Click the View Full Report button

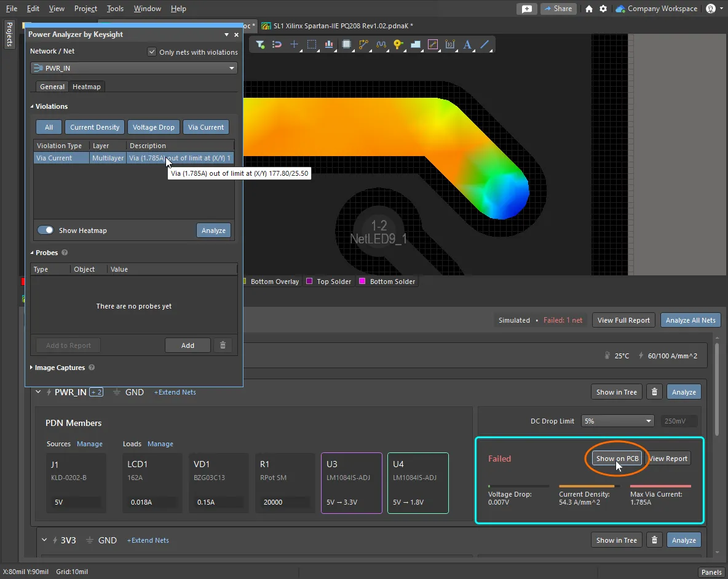pyautogui.click(x=623, y=320)
